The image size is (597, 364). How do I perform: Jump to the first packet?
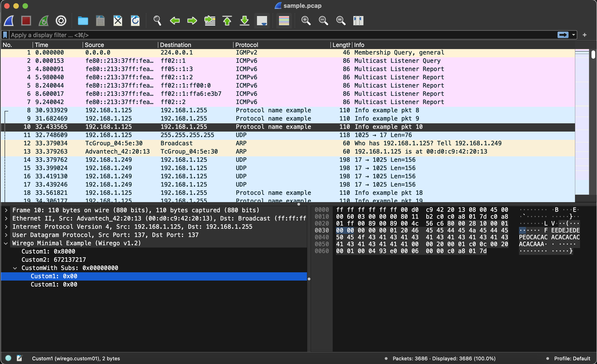click(227, 21)
